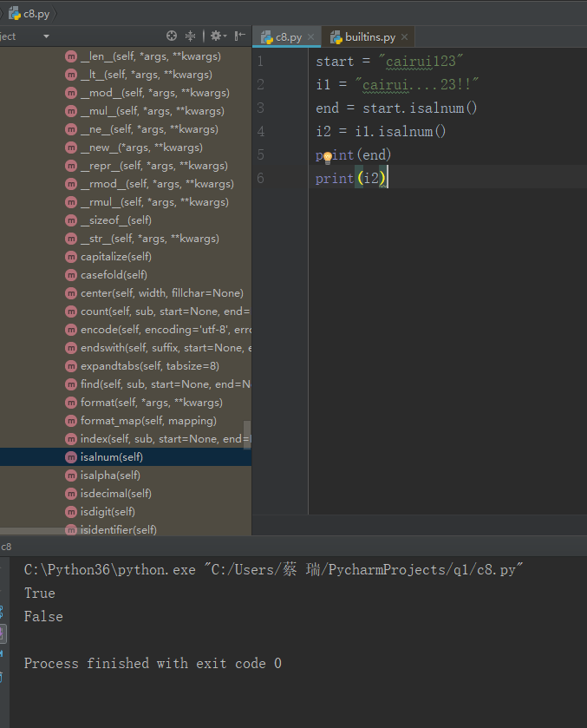Click the string "cairui....23!!" on line 2
The image size is (587, 728).
click(417, 84)
